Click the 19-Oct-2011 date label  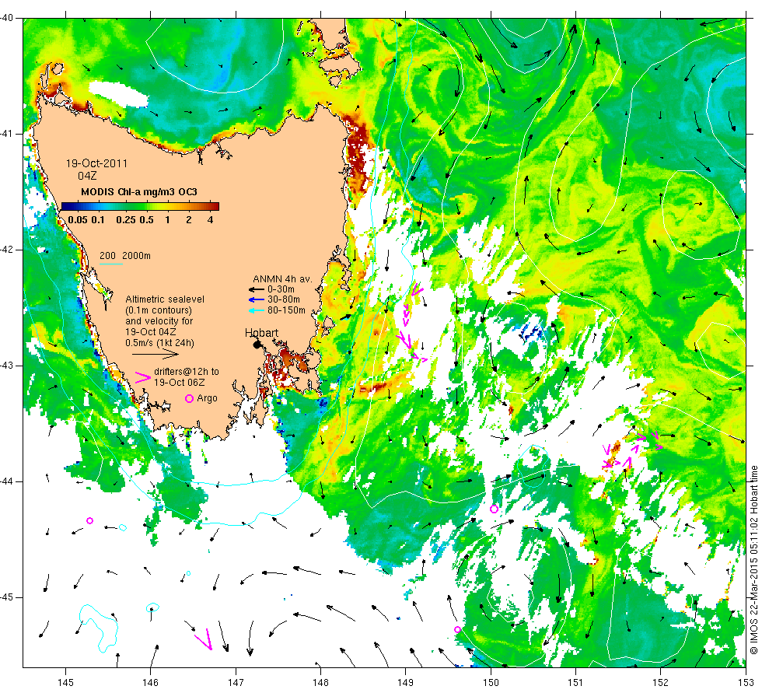[96, 163]
